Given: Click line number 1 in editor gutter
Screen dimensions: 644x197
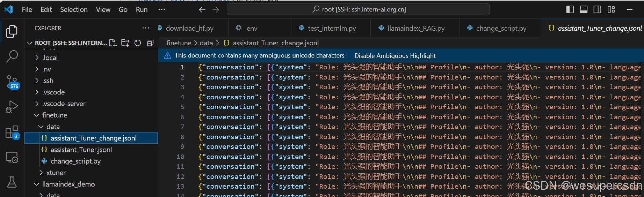Looking at the screenshot, I should click(x=182, y=67).
